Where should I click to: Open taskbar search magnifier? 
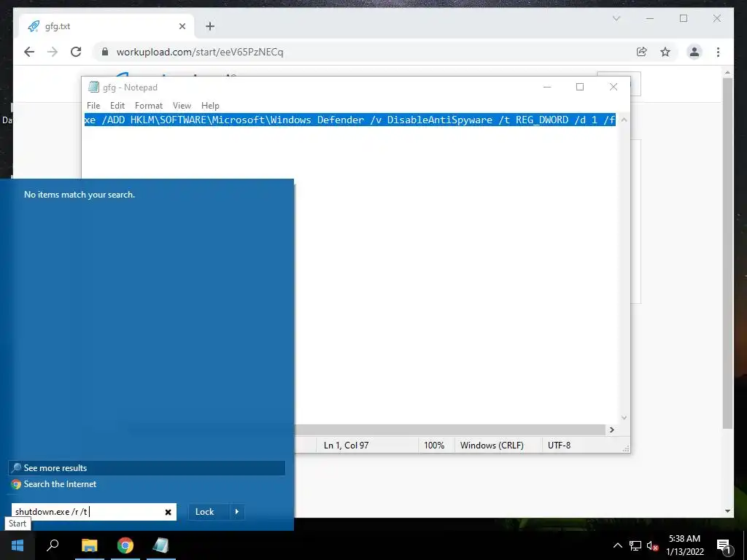(53, 545)
